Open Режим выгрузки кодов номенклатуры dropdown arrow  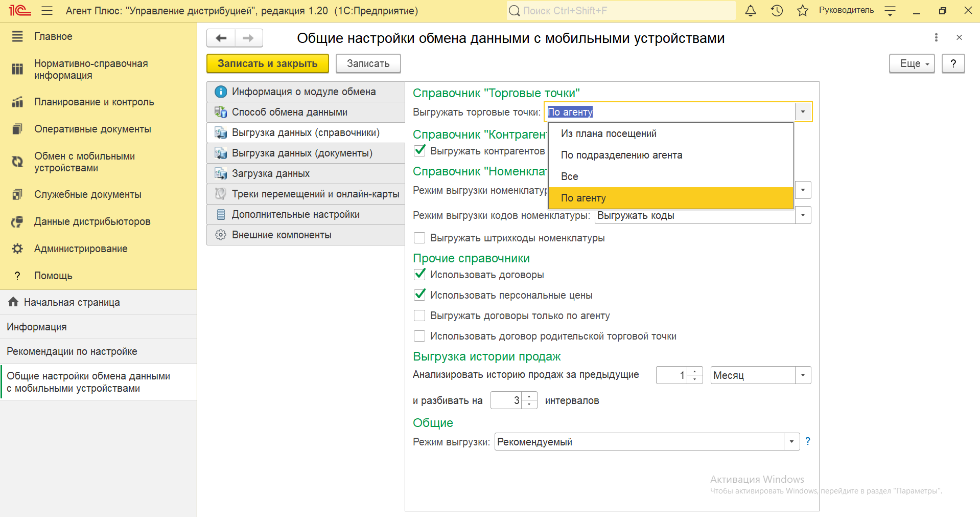pyautogui.click(x=803, y=215)
